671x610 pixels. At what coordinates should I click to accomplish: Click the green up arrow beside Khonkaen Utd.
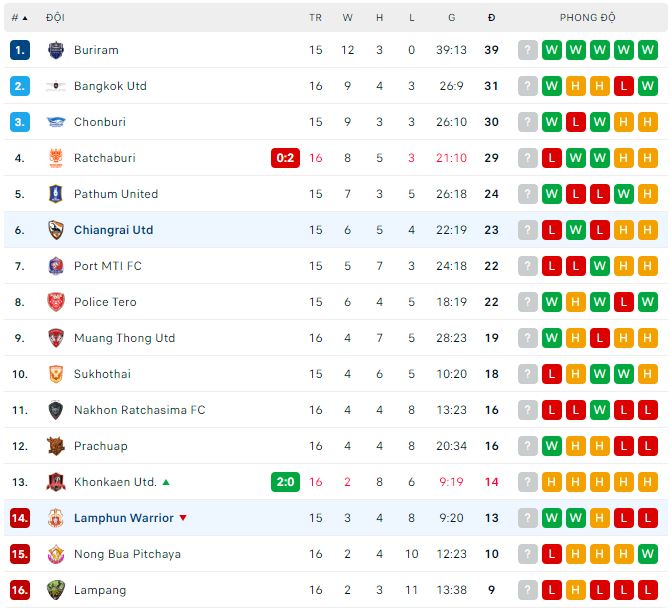click(x=166, y=482)
